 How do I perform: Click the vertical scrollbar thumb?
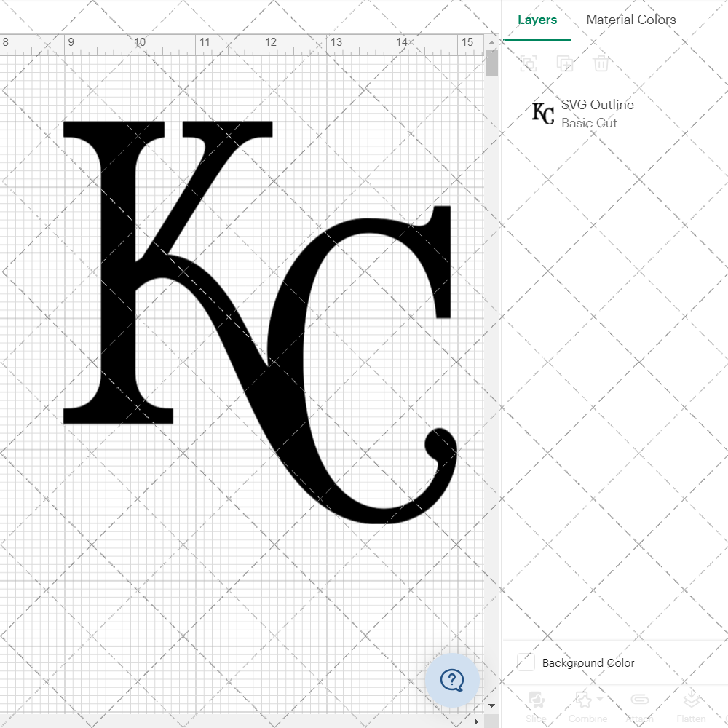tap(491, 63)
